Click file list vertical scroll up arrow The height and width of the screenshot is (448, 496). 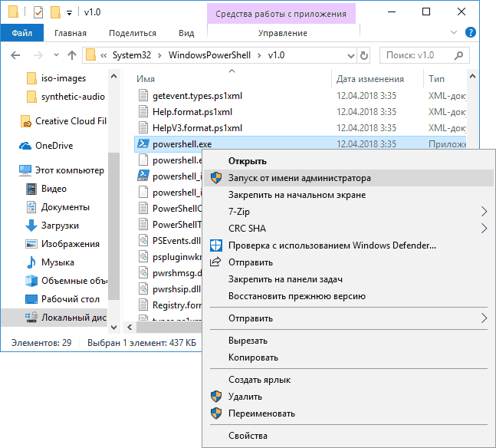coord(472,76)
